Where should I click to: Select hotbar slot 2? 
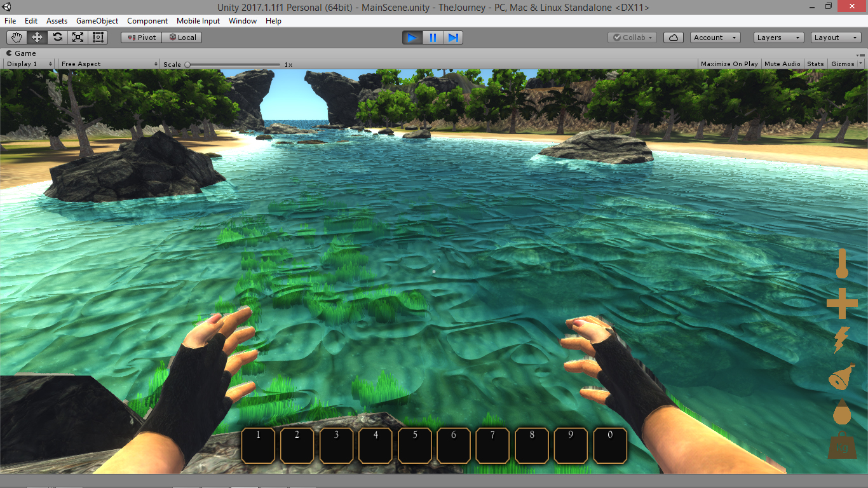297,445
